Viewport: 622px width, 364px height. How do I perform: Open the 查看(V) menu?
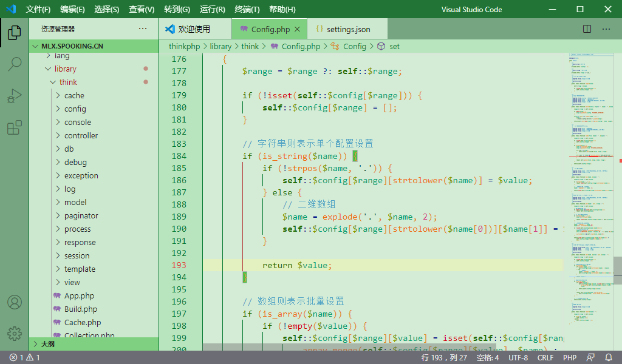[142, 9]
